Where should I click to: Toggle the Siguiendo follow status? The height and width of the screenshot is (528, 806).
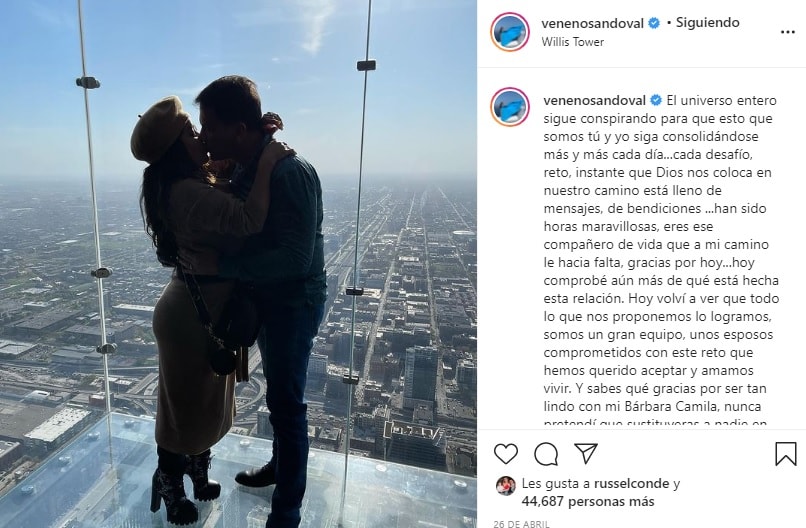707,23
